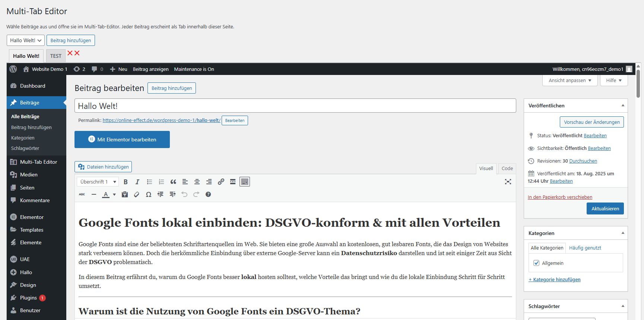Insert a blockquote using the toolbar
Screen dimensions: 644x320
tap(173, 182)
